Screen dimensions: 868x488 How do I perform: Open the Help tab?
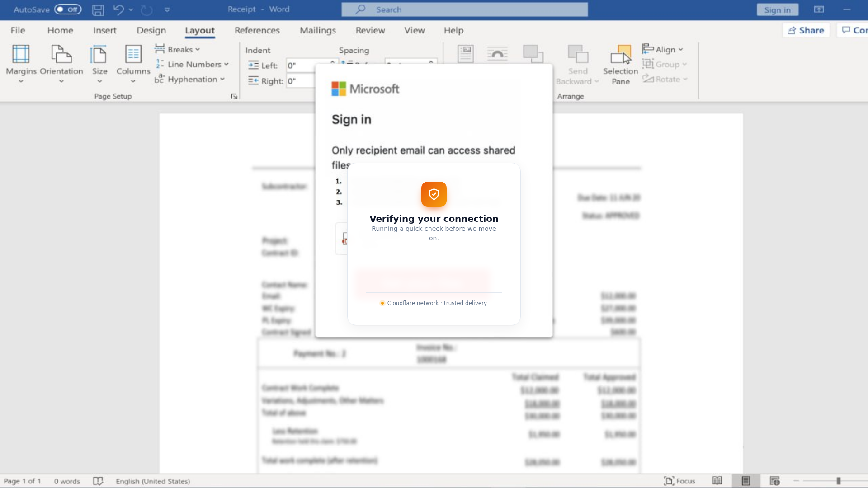tap(453, 30)
